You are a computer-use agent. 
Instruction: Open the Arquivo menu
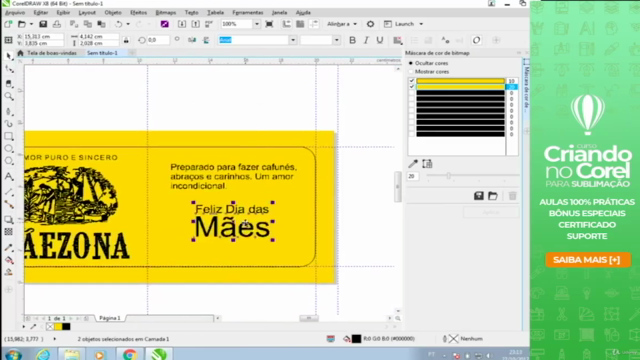tap(15, 13)
